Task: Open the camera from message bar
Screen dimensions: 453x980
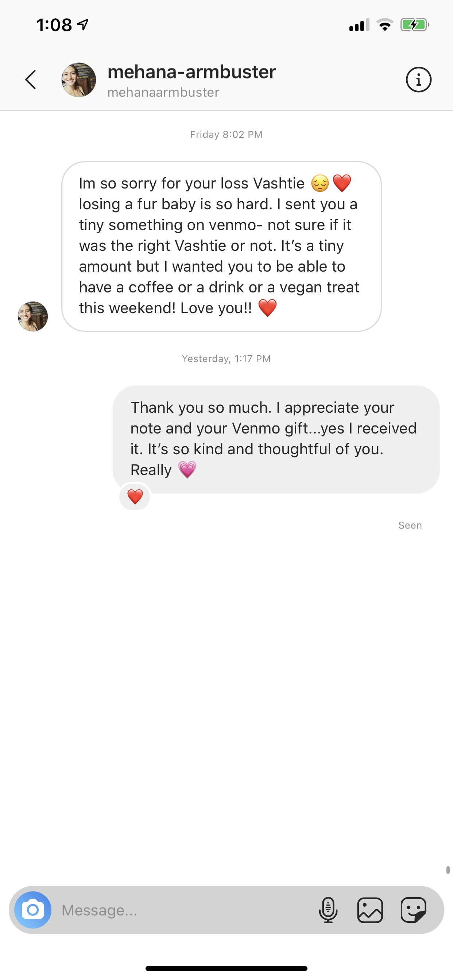Action: pos(33,910)
